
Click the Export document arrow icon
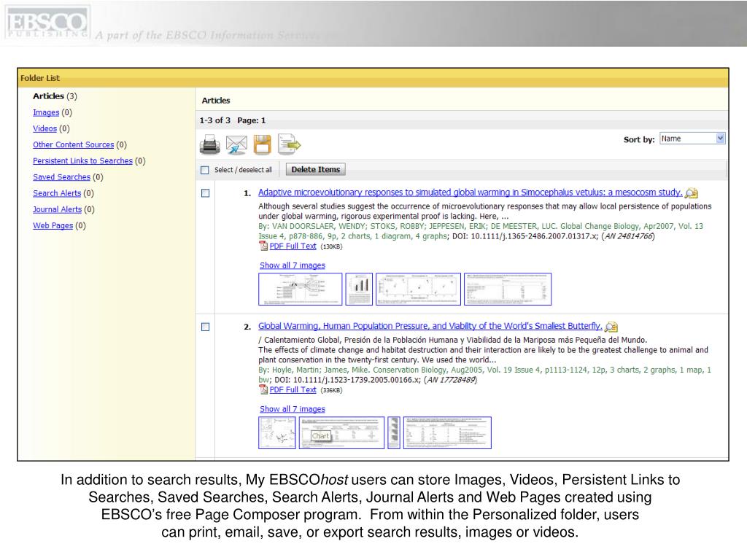pos(289,144)
